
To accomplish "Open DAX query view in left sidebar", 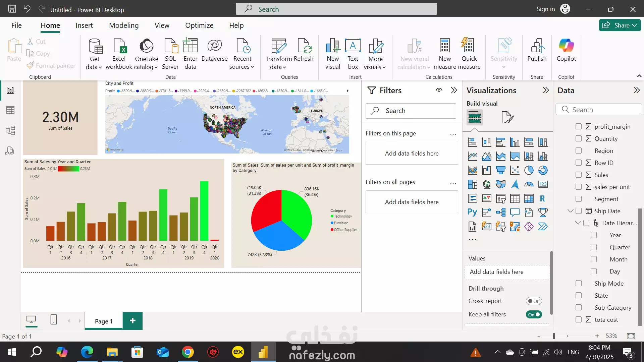I will [10, 151].
